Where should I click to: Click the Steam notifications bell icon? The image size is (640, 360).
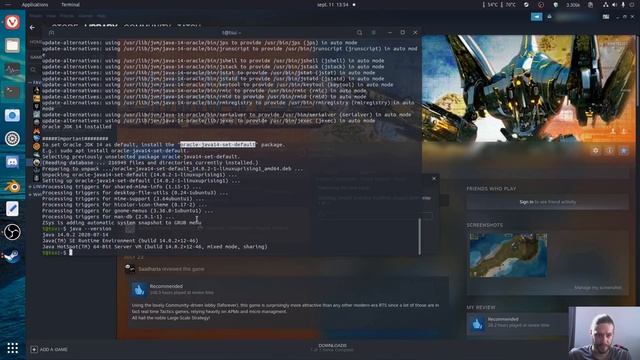pyautogui.click(x=549, y=17)
